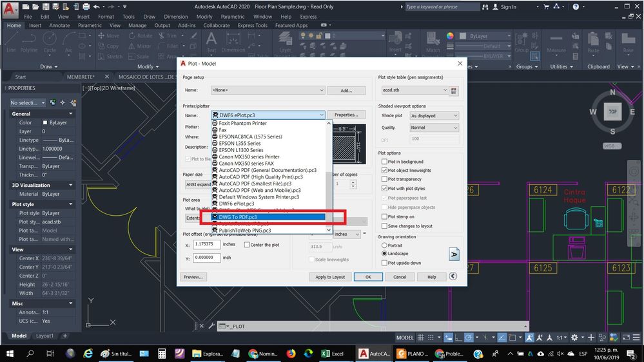Image resolution: width=644 pixels, height=362 pixels.
Task: Open the Layer Properties tool
Action: pyautogui.click(x=285, y=43)
